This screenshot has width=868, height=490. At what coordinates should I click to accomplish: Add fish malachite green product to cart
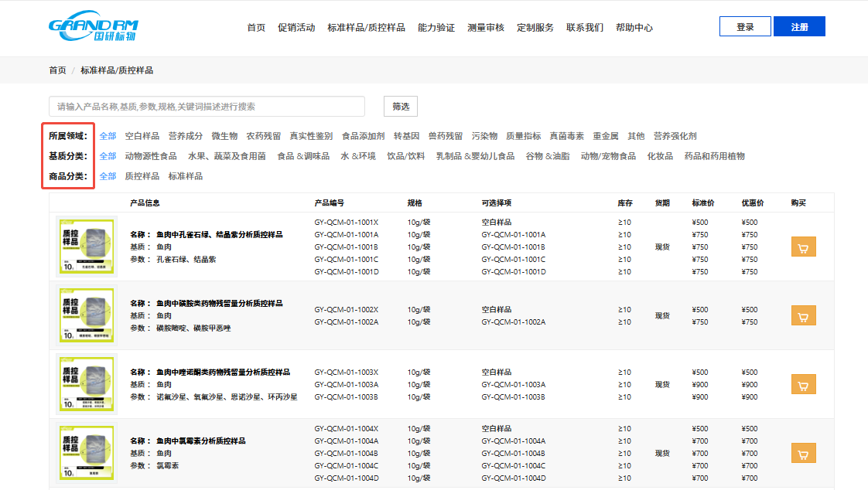803,247
